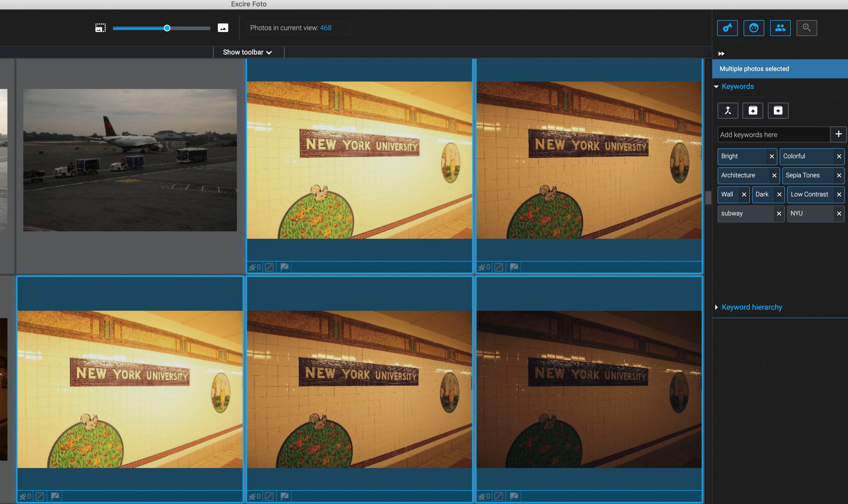Click the grayed magnifier zoom icon
848x504 pixels.
[807, 28]
